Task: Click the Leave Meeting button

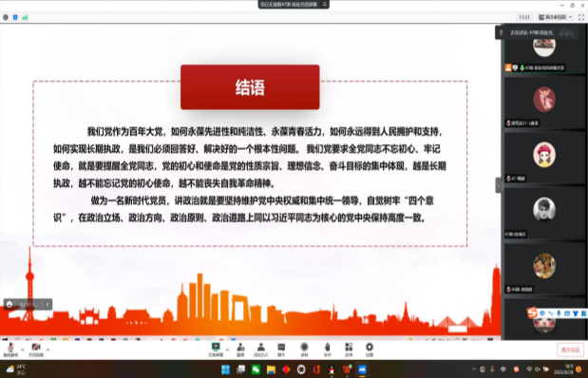Action: pyautogui.click(x=570, y=350)
